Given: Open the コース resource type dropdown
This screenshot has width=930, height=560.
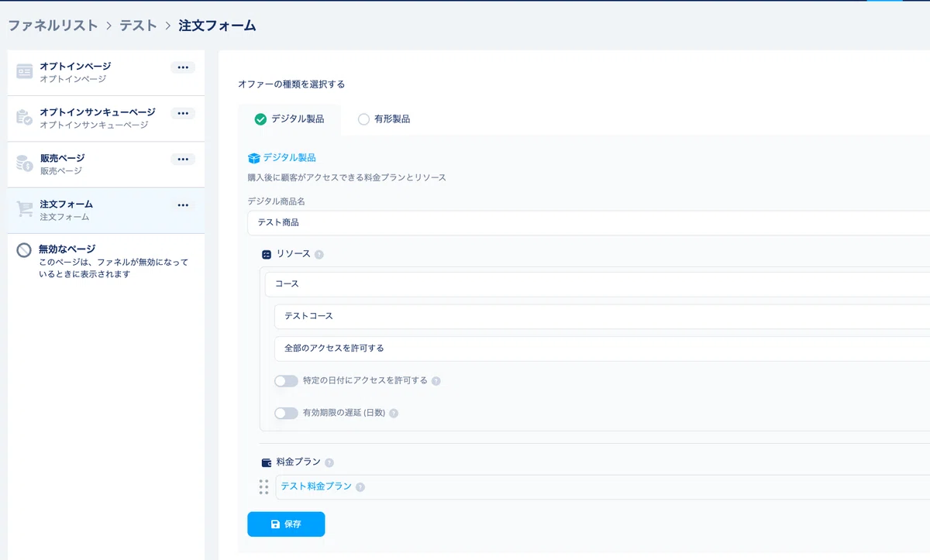Looking at the screenshot, I should (598, 284).
